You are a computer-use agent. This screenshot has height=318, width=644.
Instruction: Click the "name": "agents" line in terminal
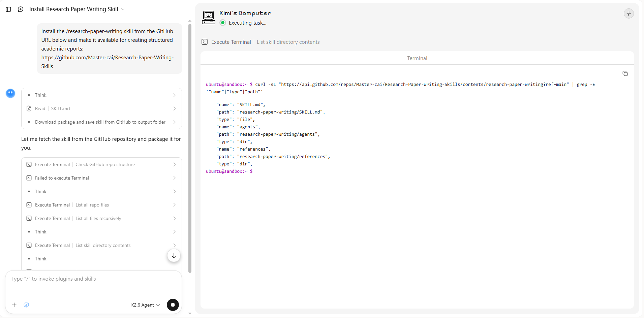[x=238, y=127]
